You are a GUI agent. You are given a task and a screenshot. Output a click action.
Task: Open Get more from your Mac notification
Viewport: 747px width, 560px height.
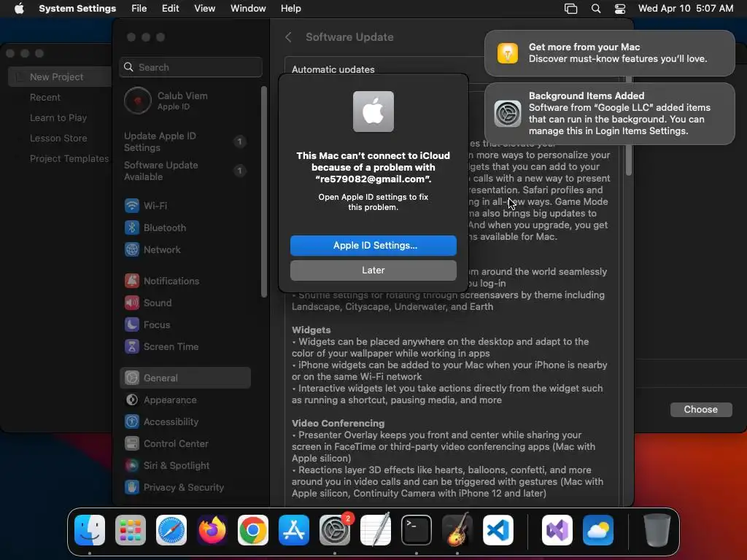point(609,52)
